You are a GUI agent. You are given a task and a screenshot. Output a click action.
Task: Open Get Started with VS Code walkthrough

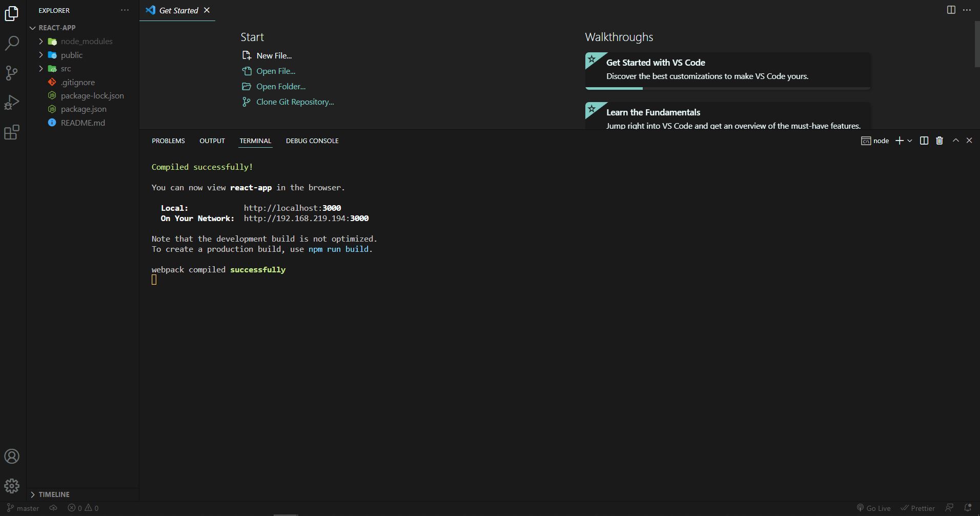pos(728,71)
